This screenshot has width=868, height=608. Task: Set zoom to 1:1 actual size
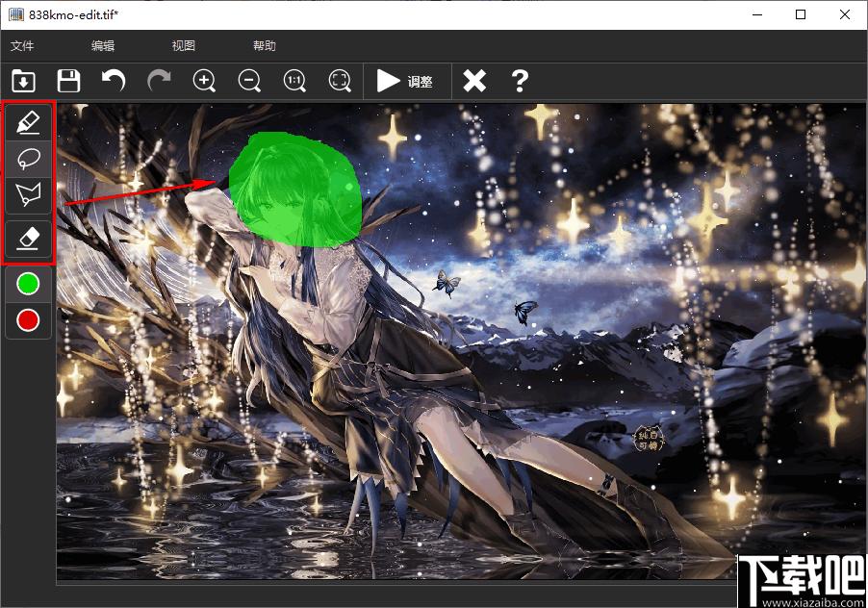[294, 81]
